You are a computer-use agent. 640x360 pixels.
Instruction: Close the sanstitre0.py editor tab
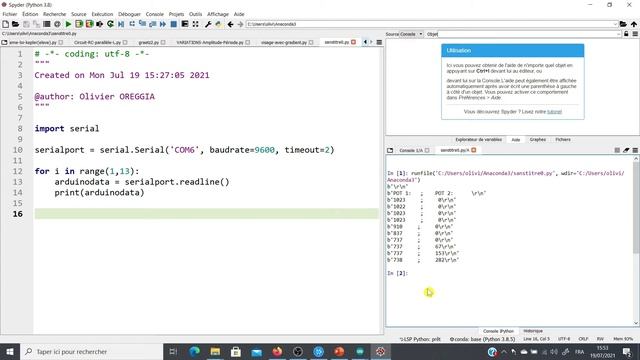[353, 42]
